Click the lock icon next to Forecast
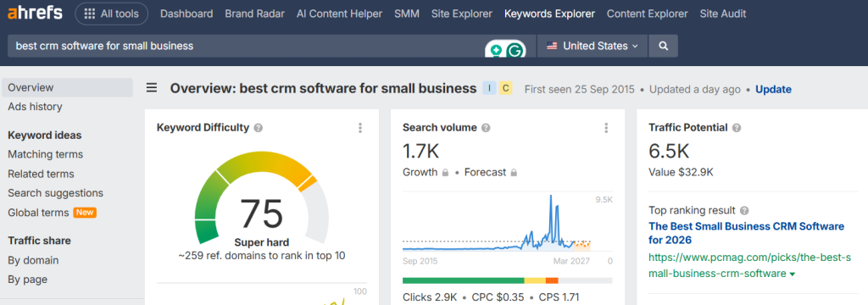The image size is (868, 305). pos(513,173)
